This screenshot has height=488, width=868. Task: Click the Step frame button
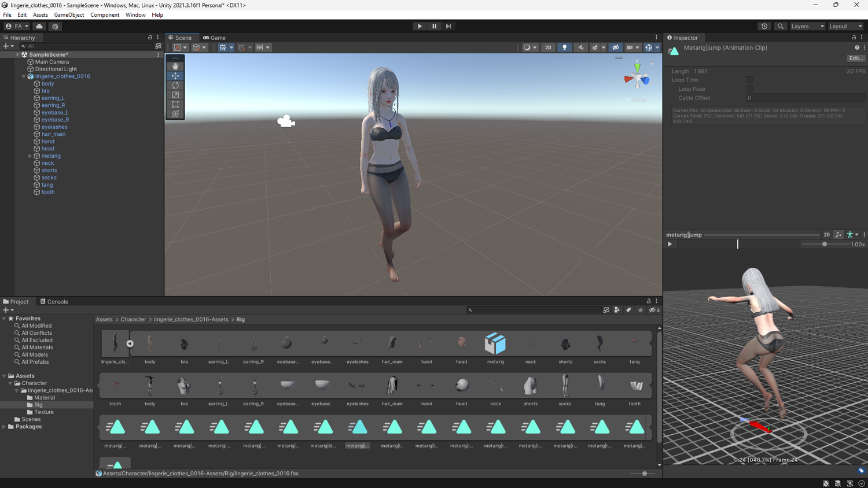(x=448, y=26)
